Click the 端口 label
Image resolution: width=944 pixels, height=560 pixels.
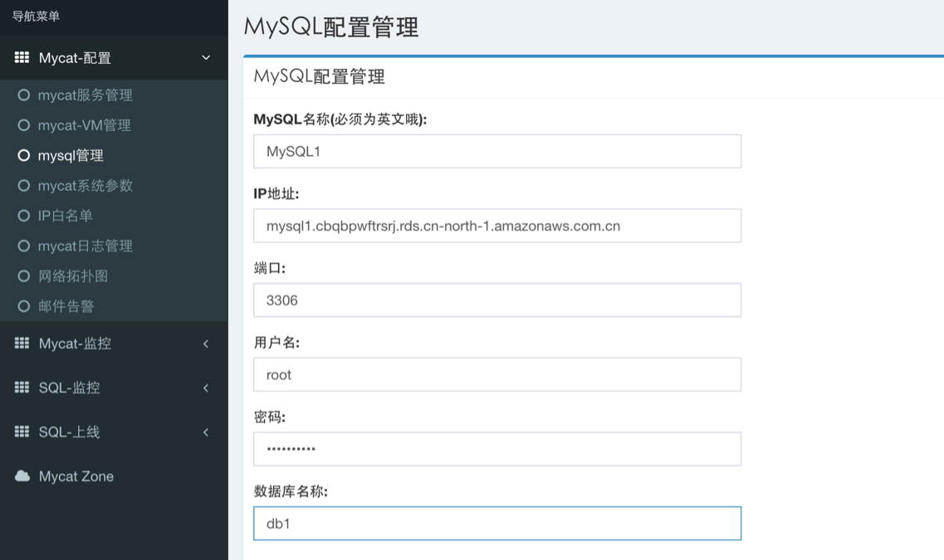[x=270, y=268]
